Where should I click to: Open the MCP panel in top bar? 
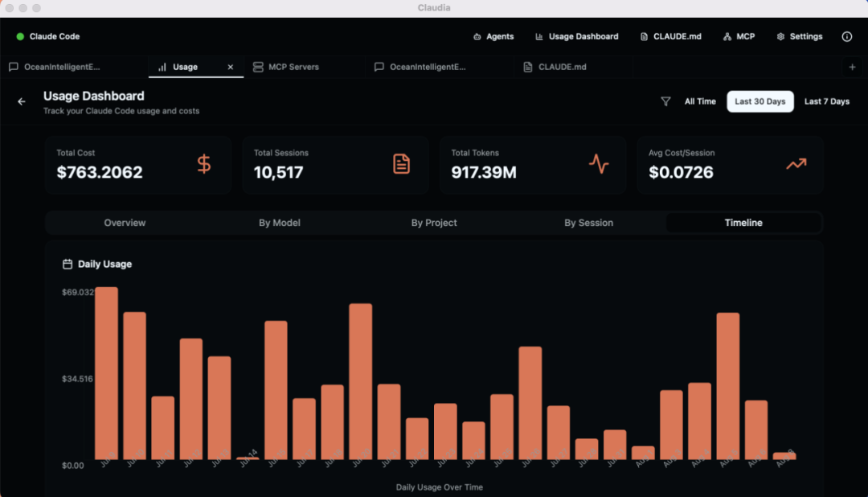(x=739, y=37)
